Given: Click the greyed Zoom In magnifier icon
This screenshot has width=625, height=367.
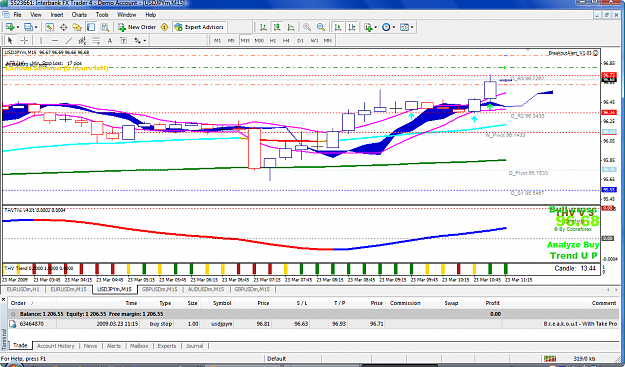Looking at the screenshot, I should [x=307, y=27].
